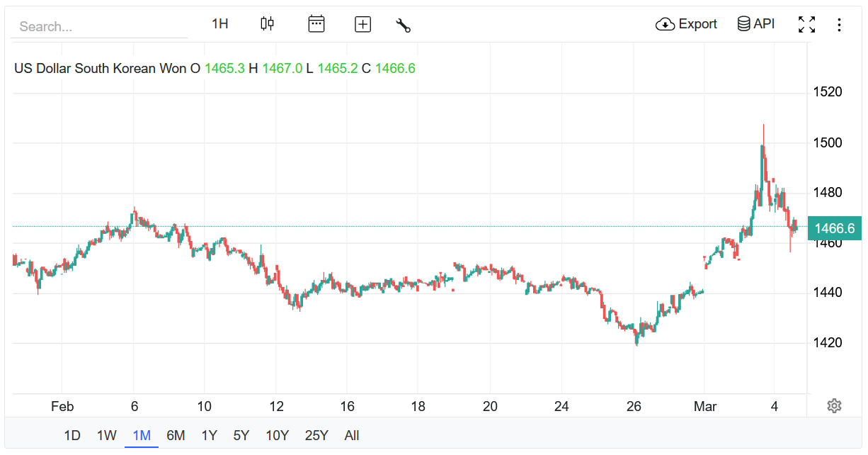Switch to 10Y time range
The height and width of the screenshot is (455, 868).
click(x=277, y=435)
